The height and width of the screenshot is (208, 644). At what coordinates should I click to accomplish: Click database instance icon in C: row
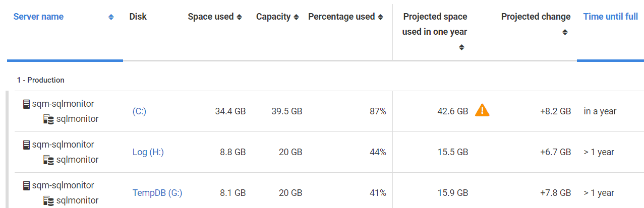(x=48, y=119)
